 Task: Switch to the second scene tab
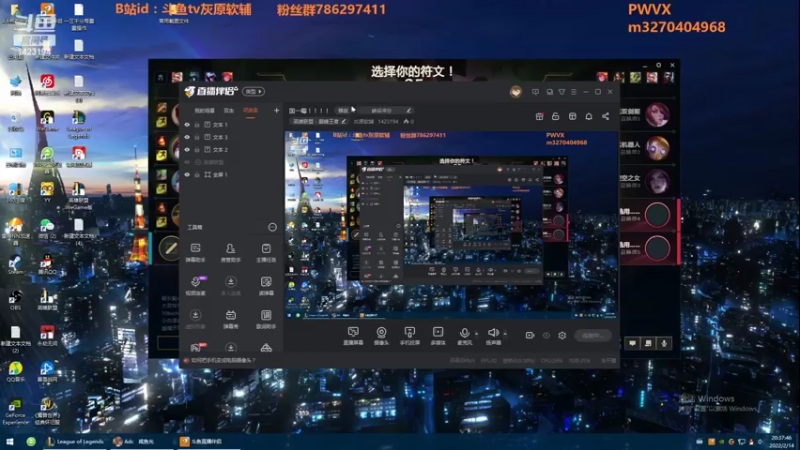tap(229, 111)
